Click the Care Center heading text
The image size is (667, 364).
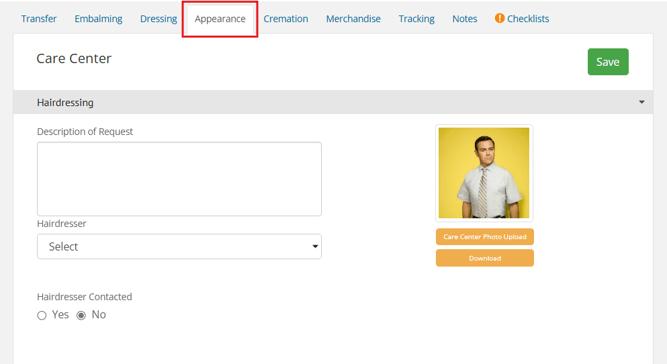[74, 58]
